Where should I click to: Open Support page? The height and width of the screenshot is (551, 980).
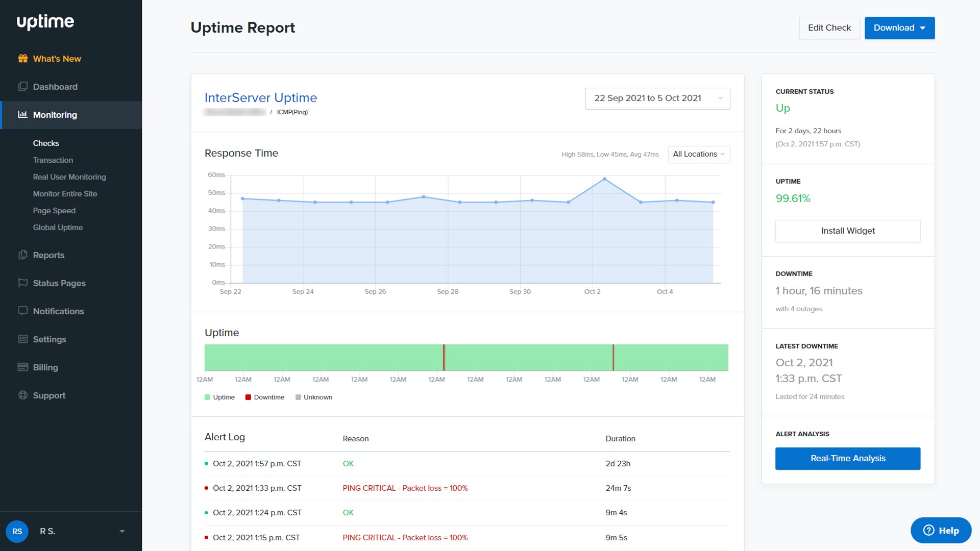[71, 395]
